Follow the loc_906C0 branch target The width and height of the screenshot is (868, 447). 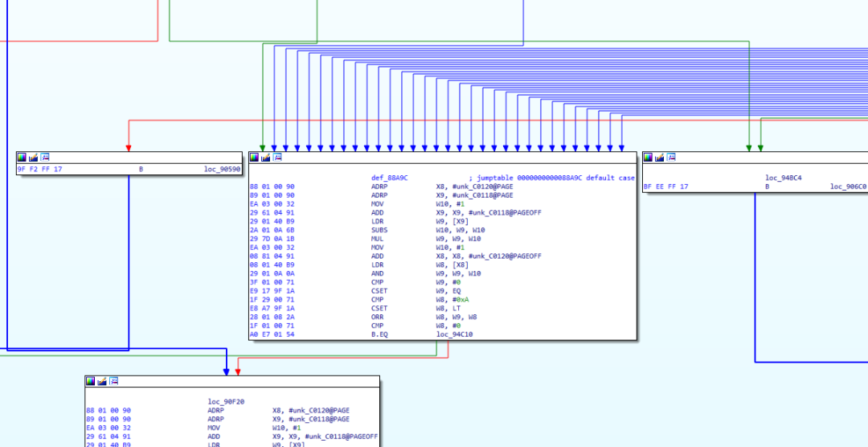click(849, 187)
